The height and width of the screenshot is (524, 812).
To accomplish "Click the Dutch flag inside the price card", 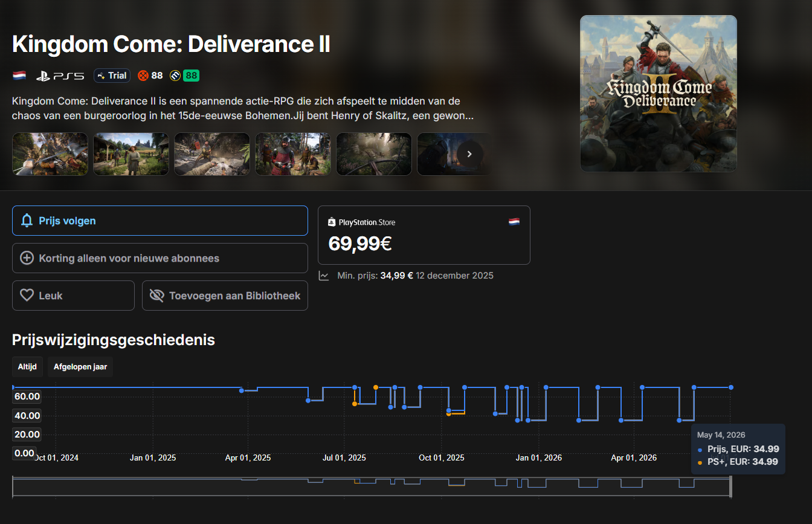I will [514, 222].
